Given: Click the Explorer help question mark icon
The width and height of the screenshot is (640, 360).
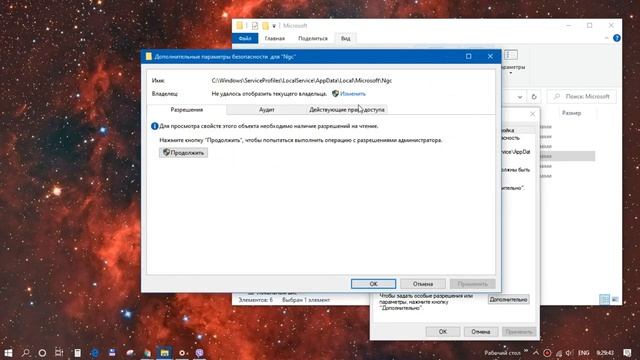Looking at the screenshot, I should point(617,38).
